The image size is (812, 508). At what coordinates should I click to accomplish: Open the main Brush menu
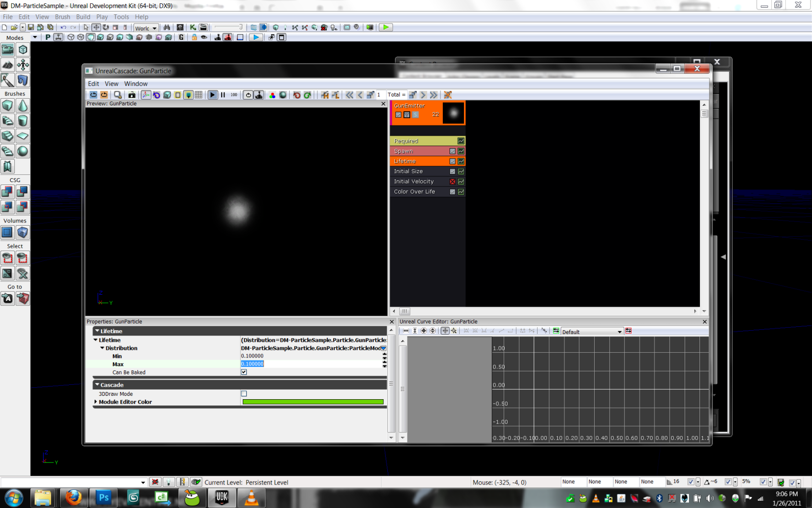pos(63,17)
